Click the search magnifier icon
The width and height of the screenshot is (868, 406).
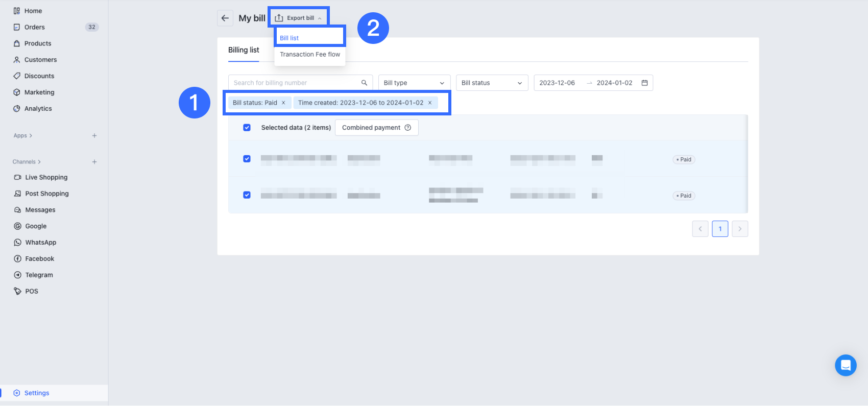(365, 83)
